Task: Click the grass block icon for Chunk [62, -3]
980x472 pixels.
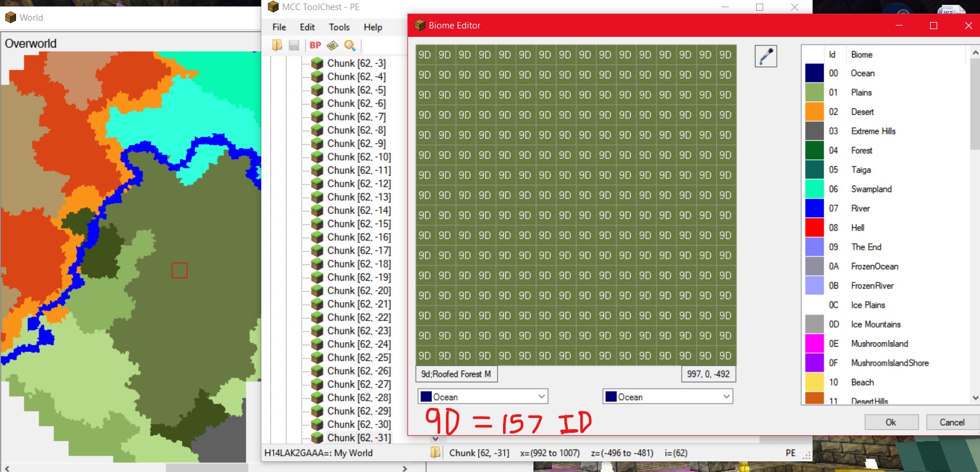Action: coord(317,63)
